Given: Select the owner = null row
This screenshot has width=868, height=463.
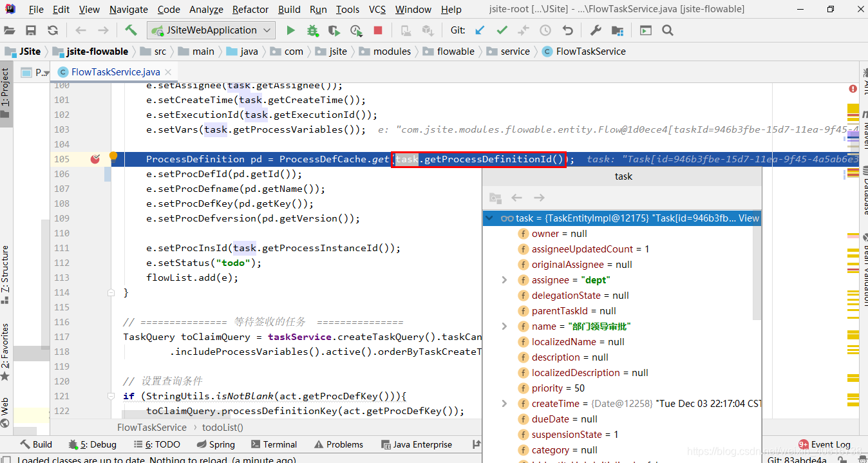Looking at the screenshot, I should (x=621, y=234).
